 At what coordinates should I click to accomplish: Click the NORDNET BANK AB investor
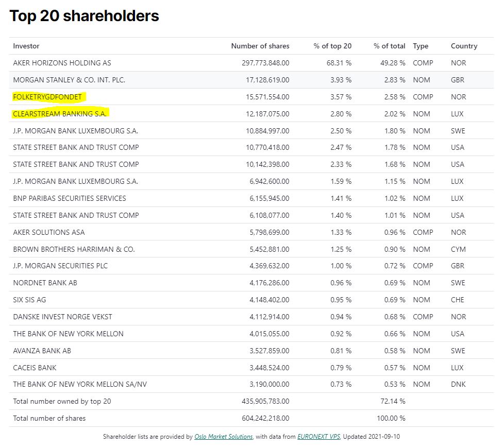(45, 283)
